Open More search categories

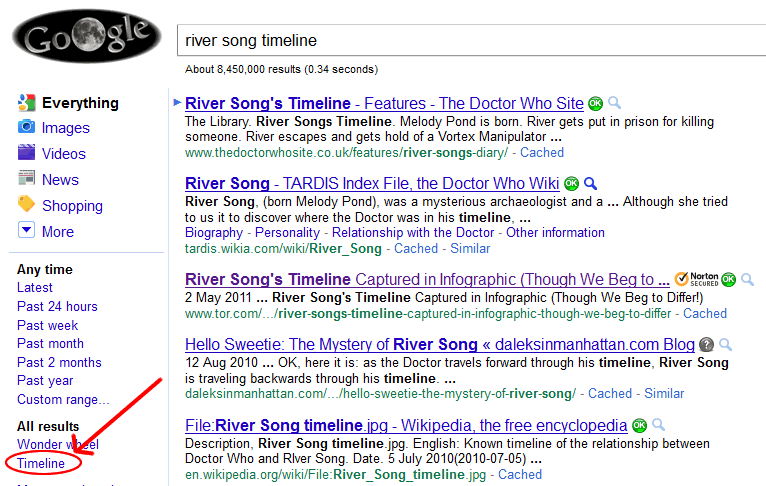(58, 232)
